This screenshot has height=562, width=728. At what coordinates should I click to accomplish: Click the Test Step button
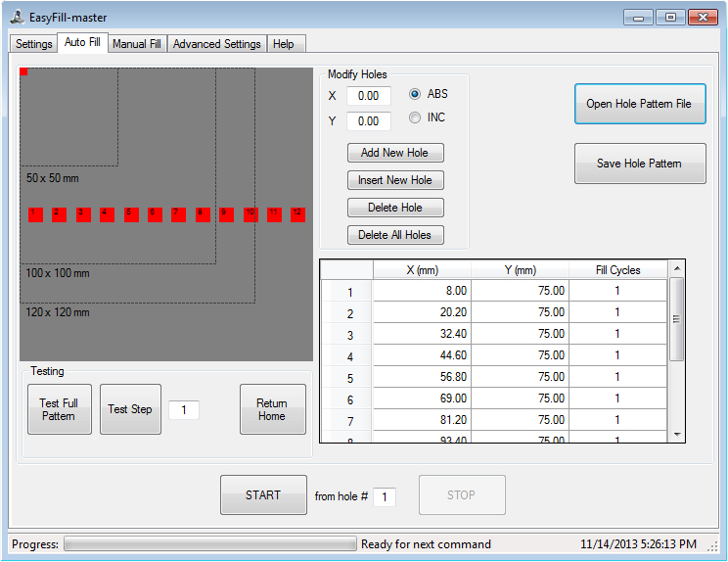point(130,409)
